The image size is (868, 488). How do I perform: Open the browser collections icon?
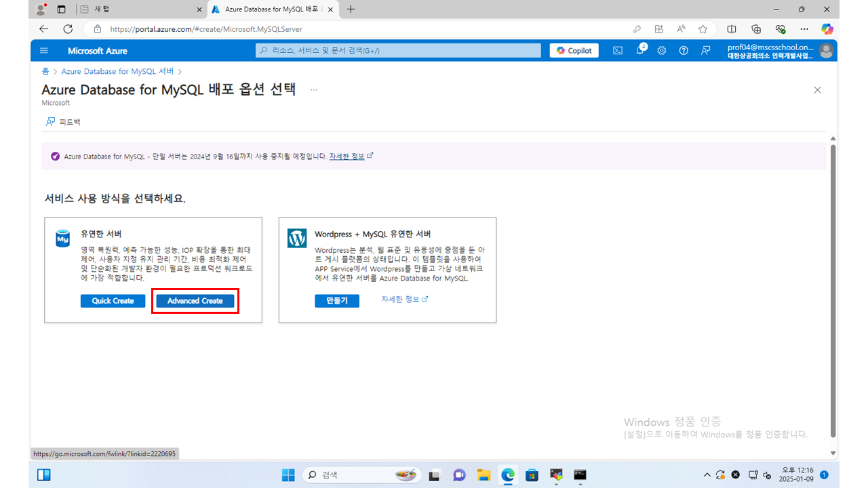(x=756, y=29)
